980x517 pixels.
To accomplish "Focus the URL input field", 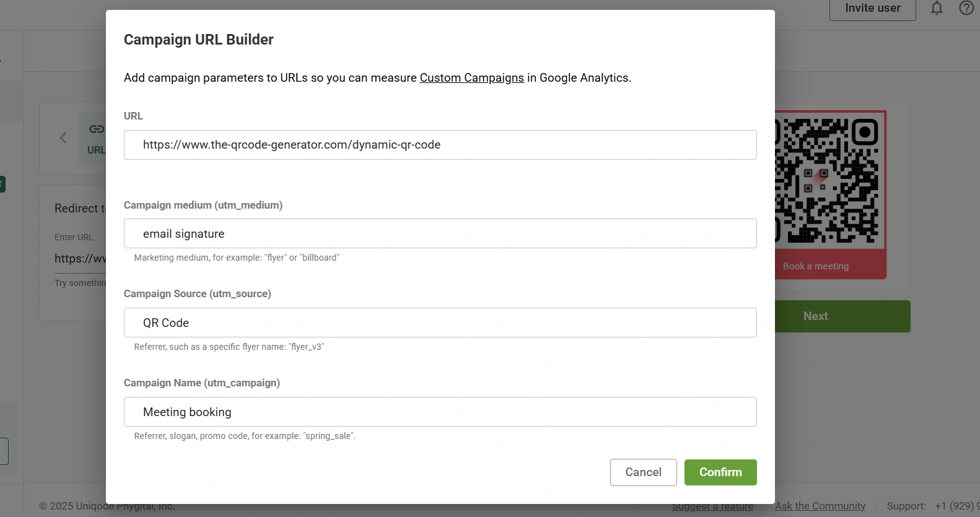I will [x=440, y=145].
